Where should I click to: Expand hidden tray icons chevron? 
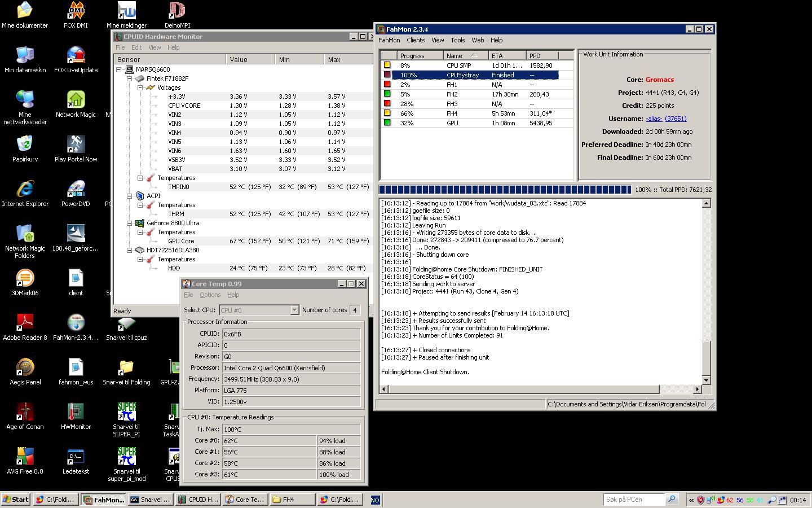tap(691, 500)
